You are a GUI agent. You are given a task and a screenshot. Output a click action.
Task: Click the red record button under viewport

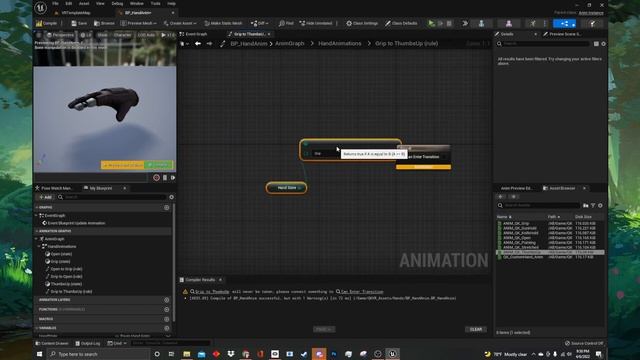(x=156, y=178)
